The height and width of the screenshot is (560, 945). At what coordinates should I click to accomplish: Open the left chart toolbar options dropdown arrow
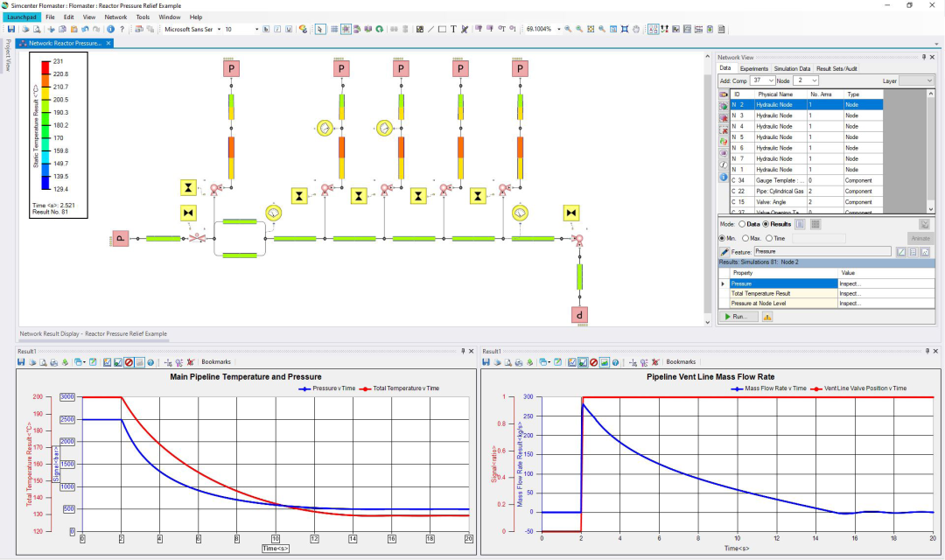[84, 362]
